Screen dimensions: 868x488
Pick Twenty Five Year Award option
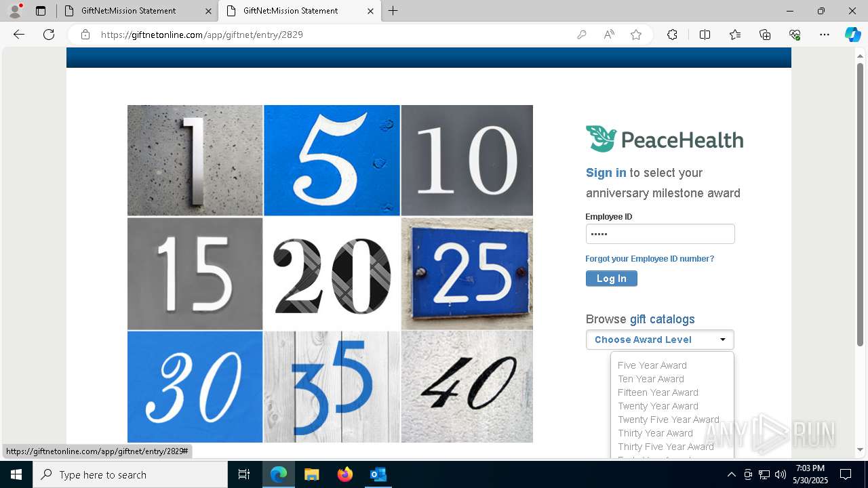[669, 420]
